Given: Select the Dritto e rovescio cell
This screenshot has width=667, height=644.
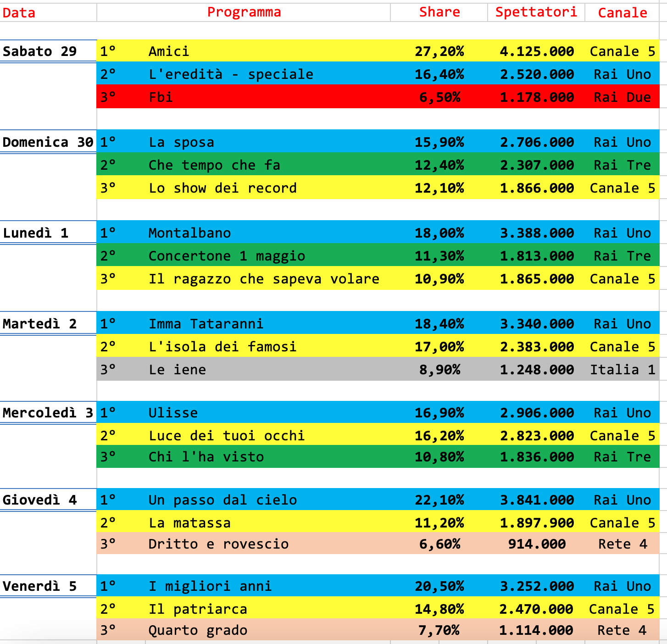Looking at the screenshot, I should [218, 544].
